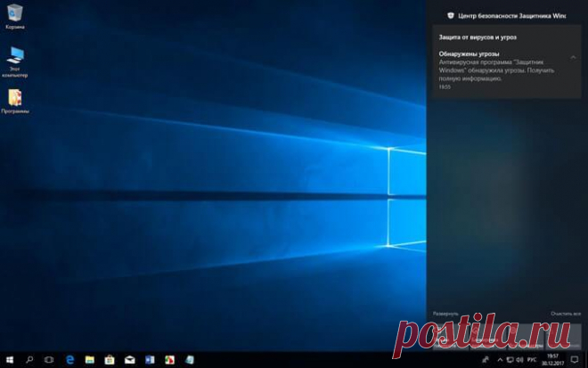Open the Windows Start menu
Viewport: 588px width, 368px height.
(10, 360)
